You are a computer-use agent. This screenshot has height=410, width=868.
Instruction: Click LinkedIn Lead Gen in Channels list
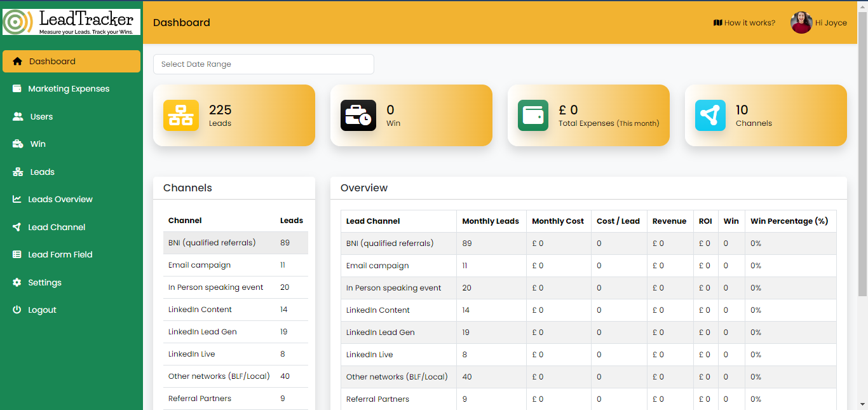[203, 332]
